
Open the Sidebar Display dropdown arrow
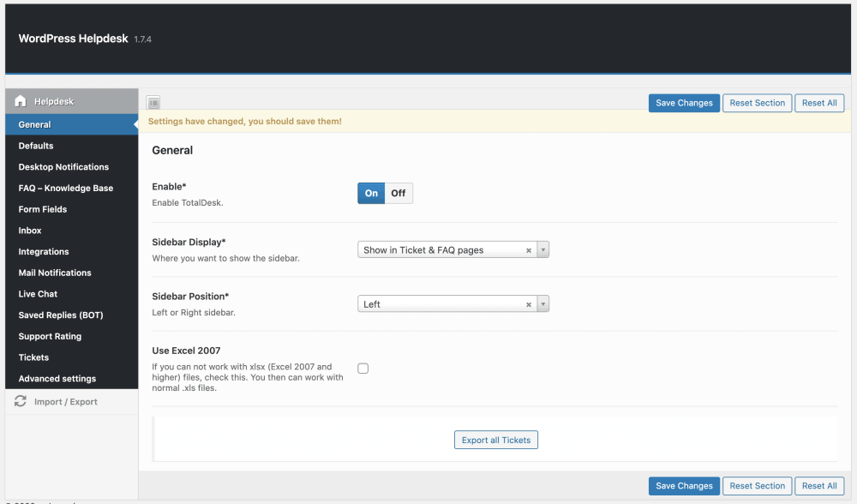pos(542,249)
